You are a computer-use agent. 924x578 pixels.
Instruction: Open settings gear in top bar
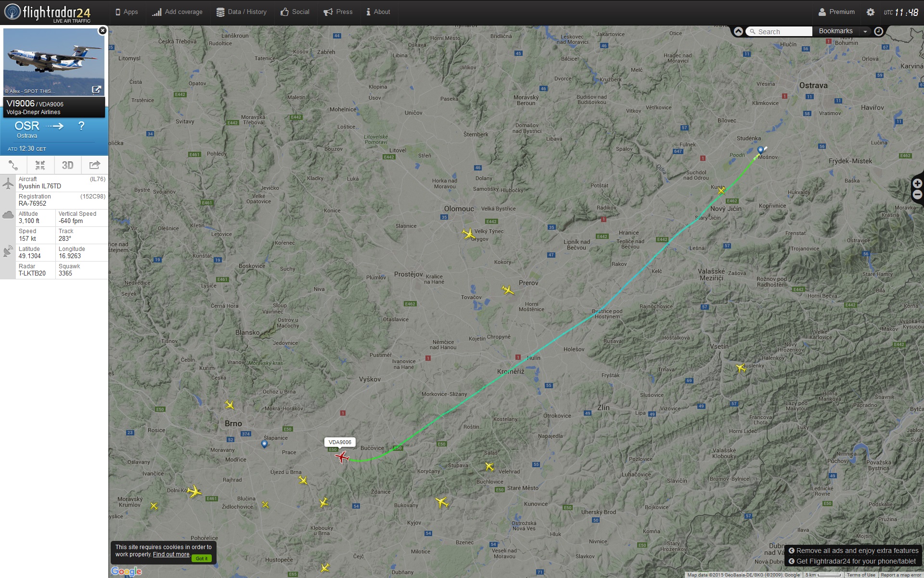pos(870,12)
